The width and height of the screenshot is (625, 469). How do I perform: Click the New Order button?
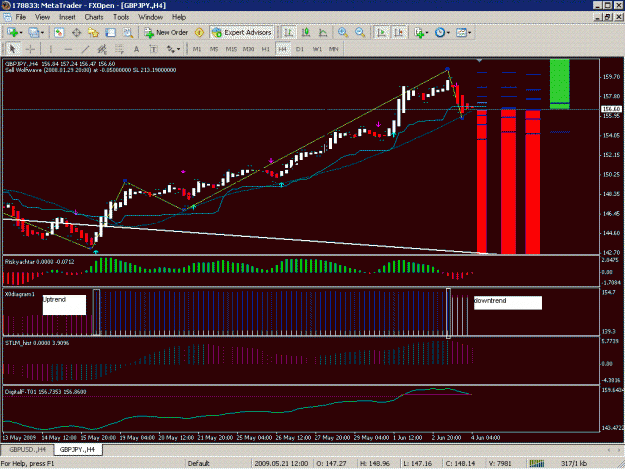(x=166, y=33)
